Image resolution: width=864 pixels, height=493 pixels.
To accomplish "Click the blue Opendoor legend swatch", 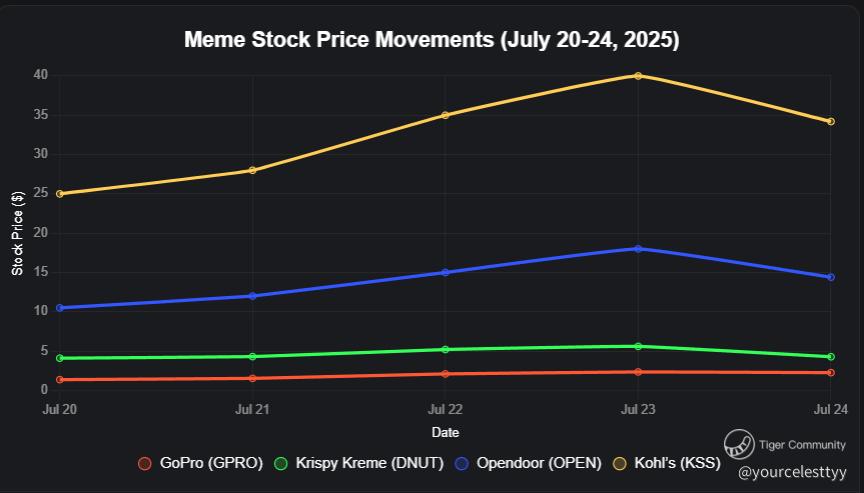I will tap(462, 463).
